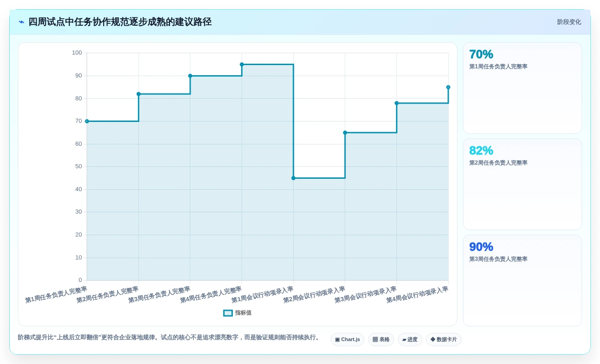Click the y-axis value 0
This screenshot has height=364, width=600.
(x=80, y=280)
